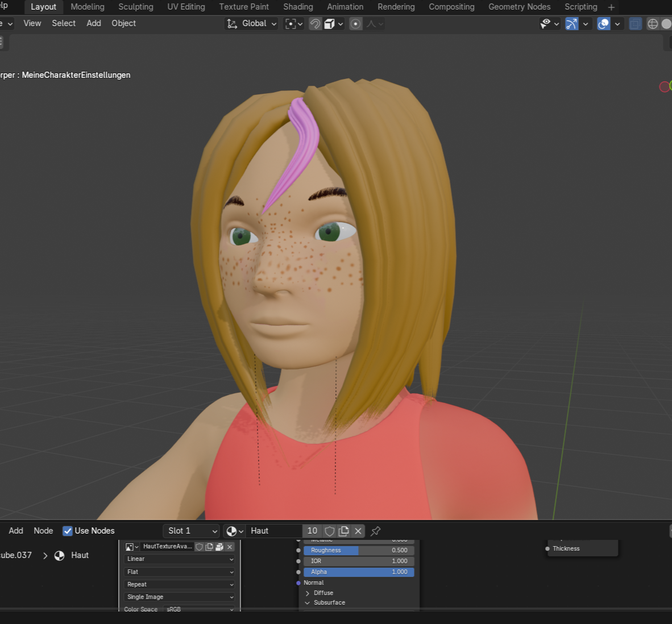Click the new material copy icon beside the shield

pos(343,531)
